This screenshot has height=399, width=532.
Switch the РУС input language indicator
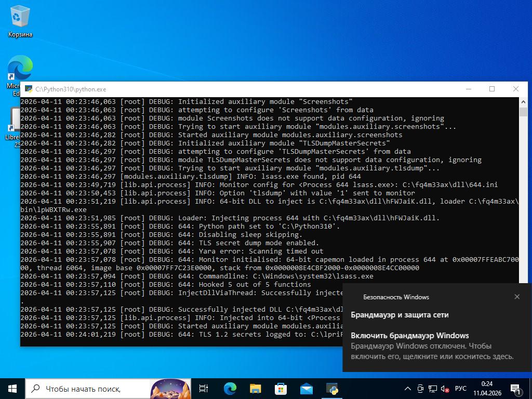[460, 388]
